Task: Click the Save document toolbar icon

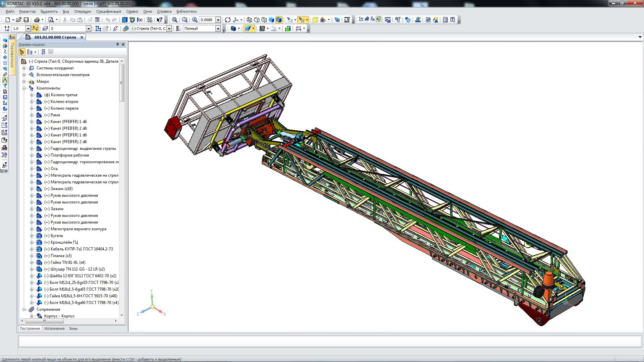Action: (26, 20)
